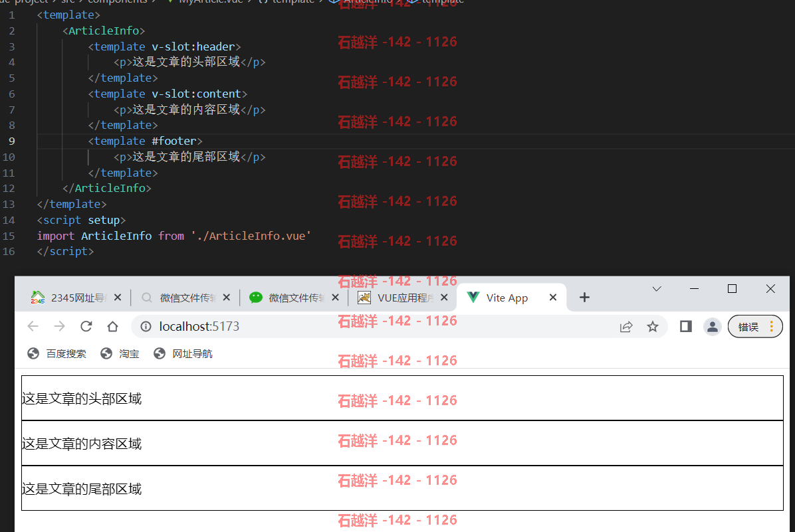Click v-slot:header in the editor
Viewport: 795px width, 532px height.
(x=193, y=46)
